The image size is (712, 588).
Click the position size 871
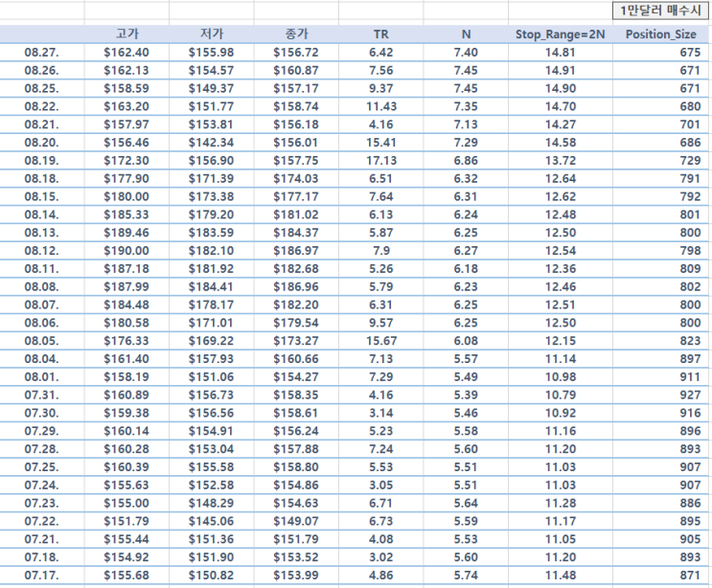[690, 576]
